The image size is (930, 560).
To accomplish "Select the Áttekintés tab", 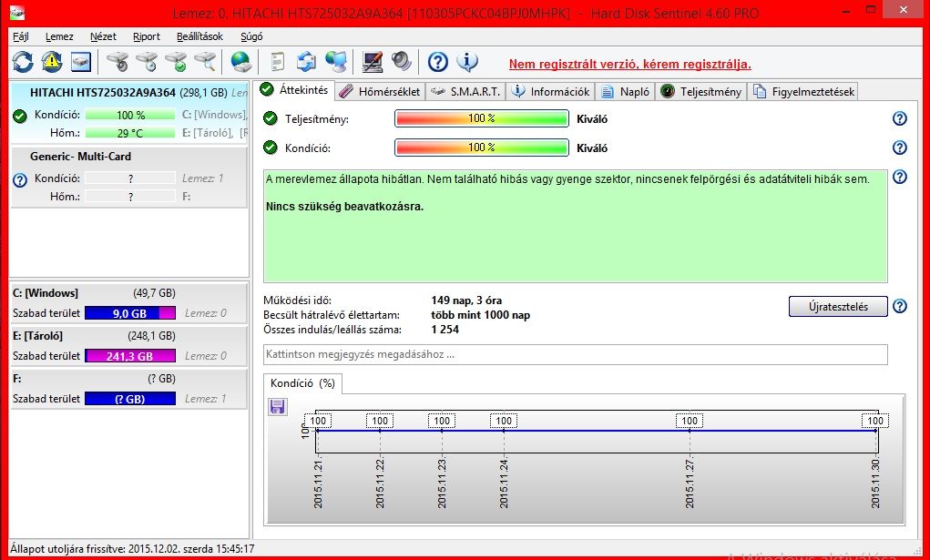I will click(295, 90).
